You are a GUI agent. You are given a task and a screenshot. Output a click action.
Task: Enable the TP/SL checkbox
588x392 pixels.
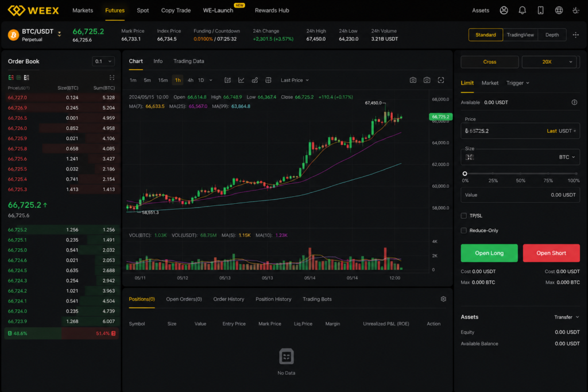tap(464, 216)
